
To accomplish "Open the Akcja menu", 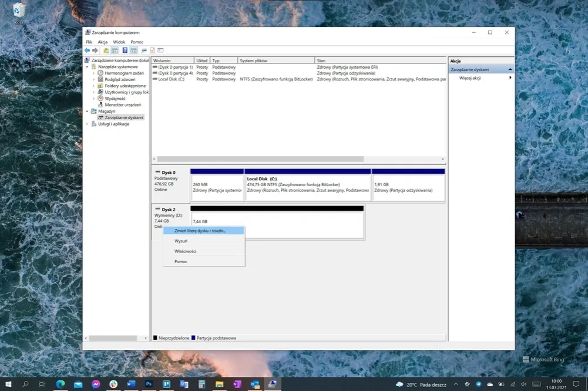I will (103, 42).
